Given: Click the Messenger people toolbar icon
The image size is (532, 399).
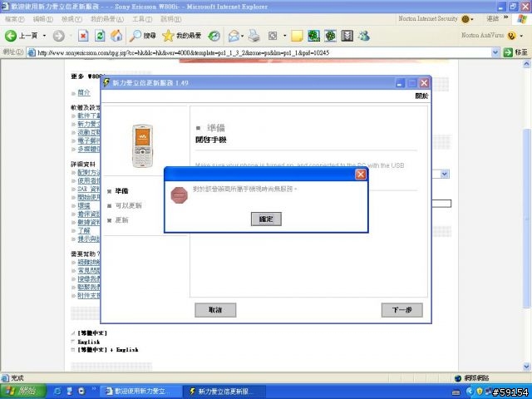Looking at the screenshot, I should [364, 36].
